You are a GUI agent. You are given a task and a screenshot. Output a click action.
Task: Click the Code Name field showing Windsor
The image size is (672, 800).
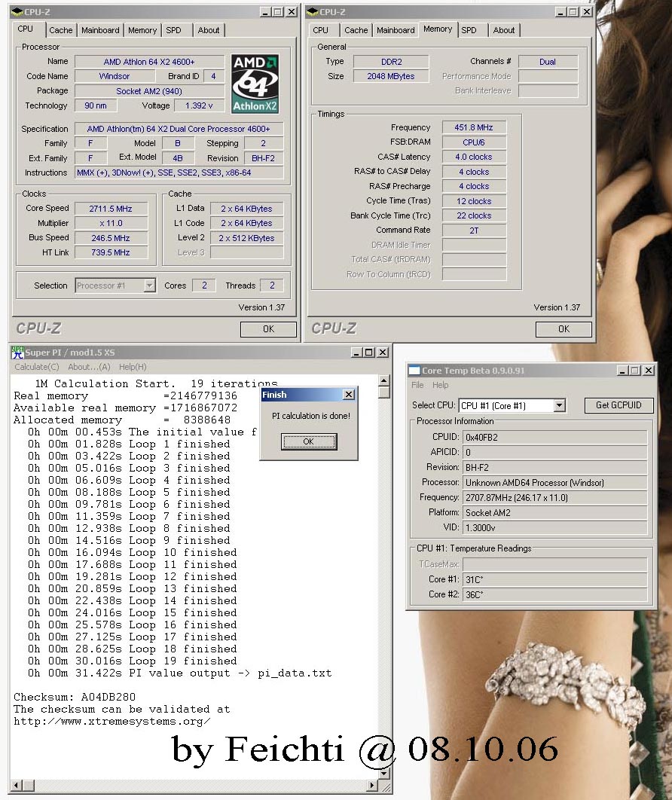coord(115,76)
